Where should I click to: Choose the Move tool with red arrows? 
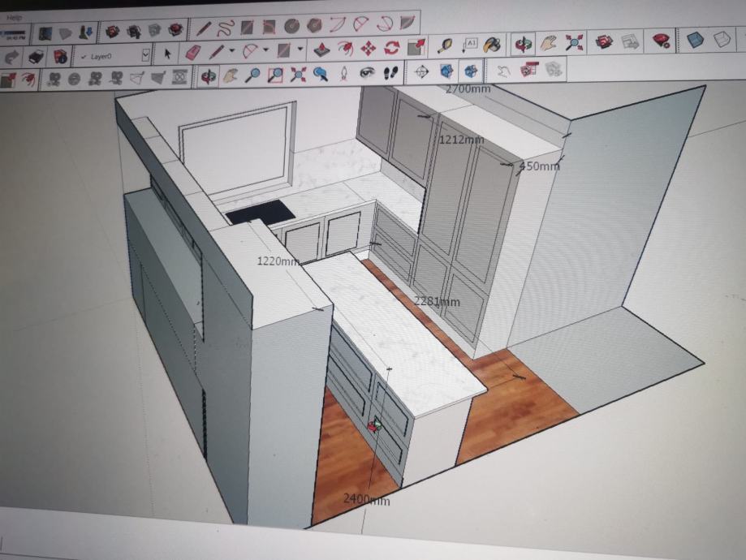point(368,48)
